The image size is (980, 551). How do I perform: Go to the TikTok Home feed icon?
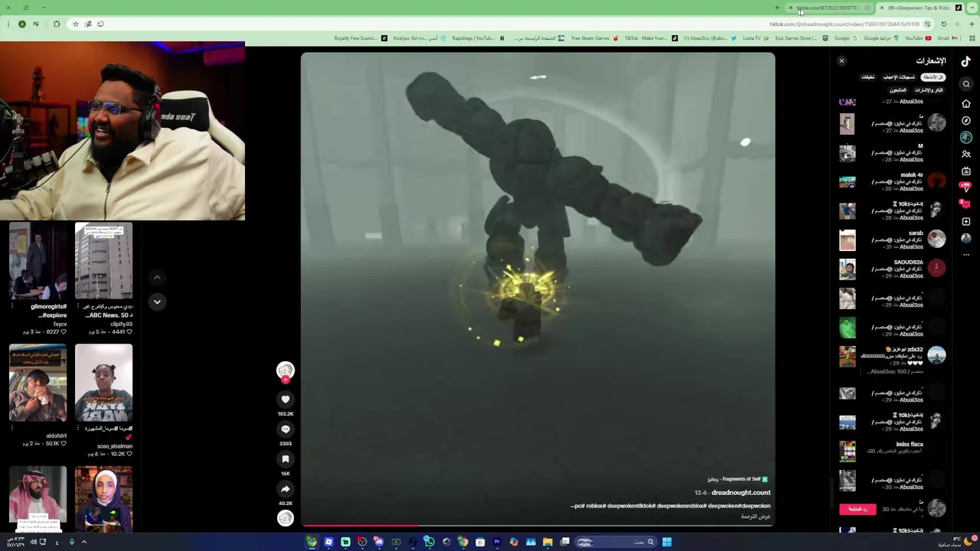click(966, 103)
